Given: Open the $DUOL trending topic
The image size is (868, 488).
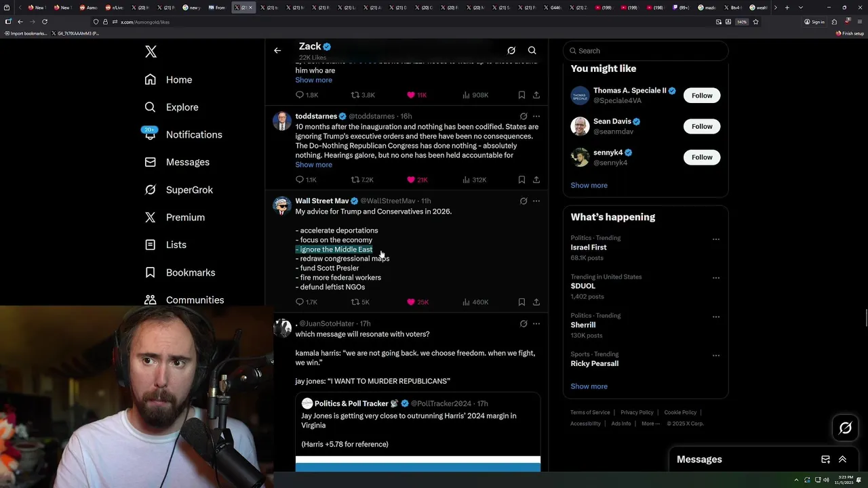Looking at the screenshot, I should click(x=583, y=286).
